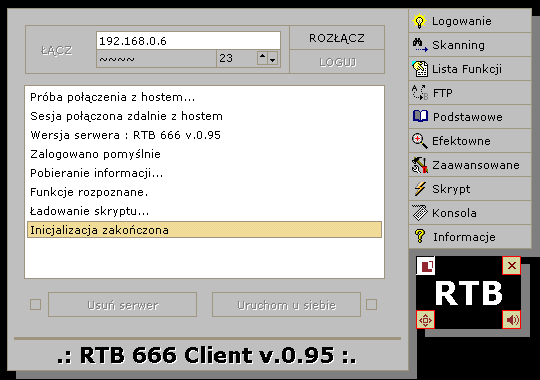Click the red window icon above RTB logo
Image resolution: width=540 pixels, height=380 pixels.
tap(425, 266)
